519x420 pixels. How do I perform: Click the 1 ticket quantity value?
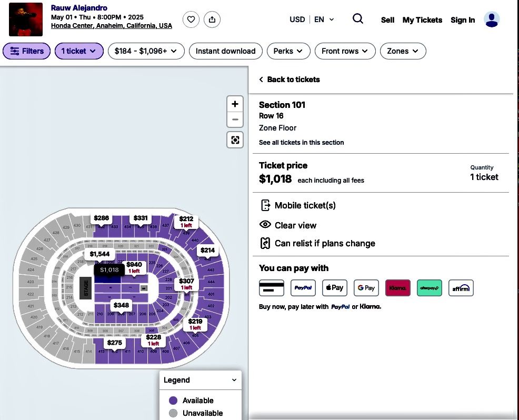click(484, 177)
